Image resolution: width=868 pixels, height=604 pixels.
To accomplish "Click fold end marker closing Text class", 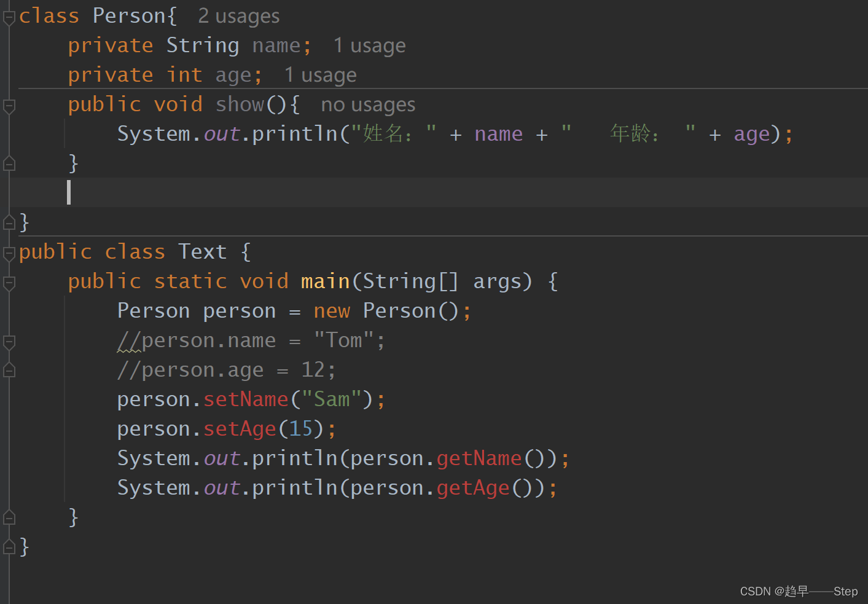I will (x=9, y=547).
